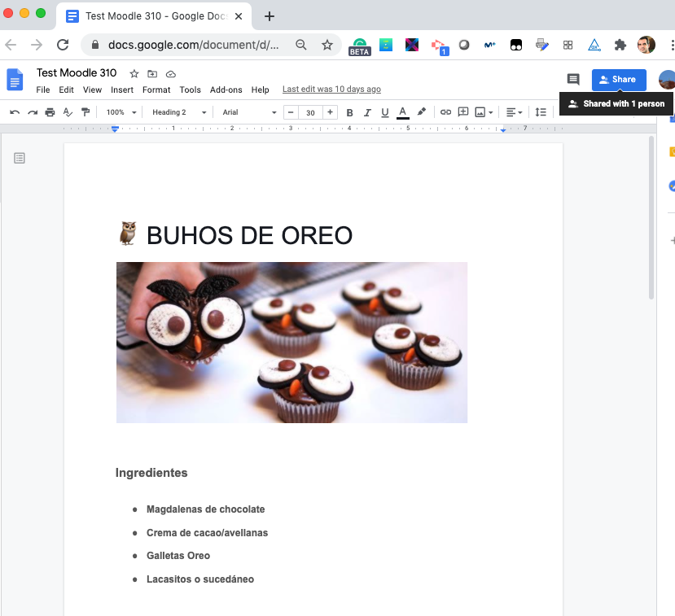
Task: Click the Google Docs home icon
Action: pos(15,80)
